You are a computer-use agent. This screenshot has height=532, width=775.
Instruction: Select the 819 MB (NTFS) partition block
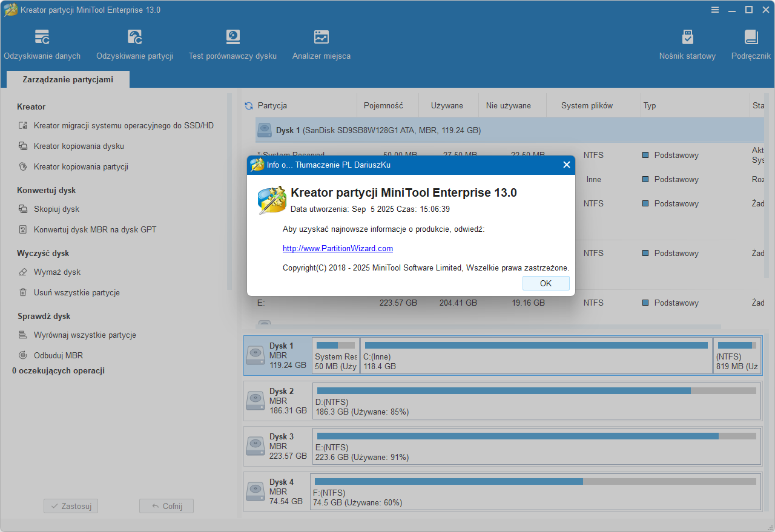(x=737, y=355)
